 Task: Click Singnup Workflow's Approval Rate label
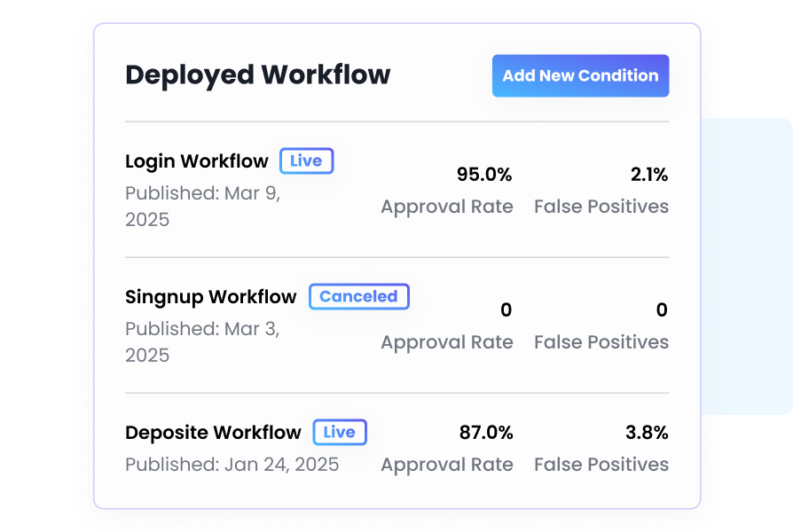click(447, 342)
